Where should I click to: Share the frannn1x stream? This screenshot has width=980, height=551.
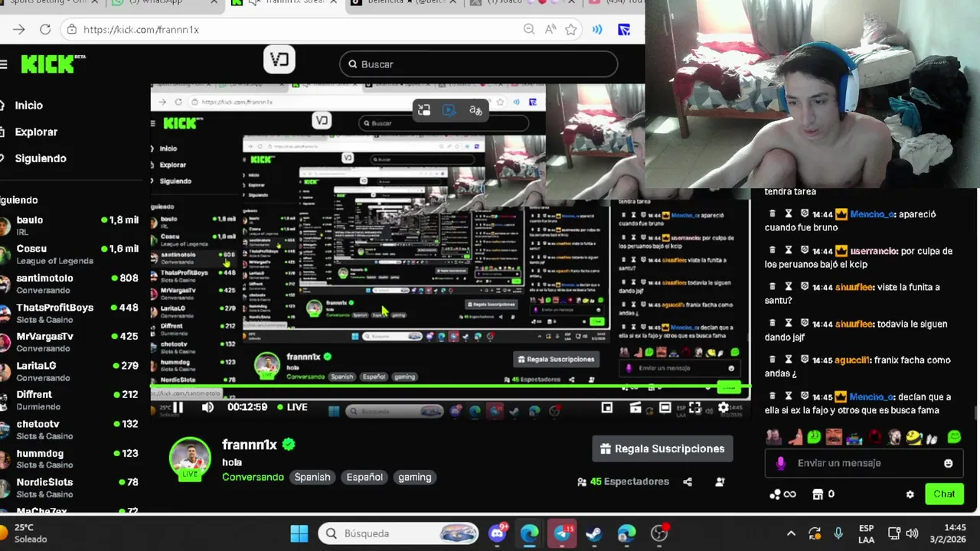click(x=688, y=481)
